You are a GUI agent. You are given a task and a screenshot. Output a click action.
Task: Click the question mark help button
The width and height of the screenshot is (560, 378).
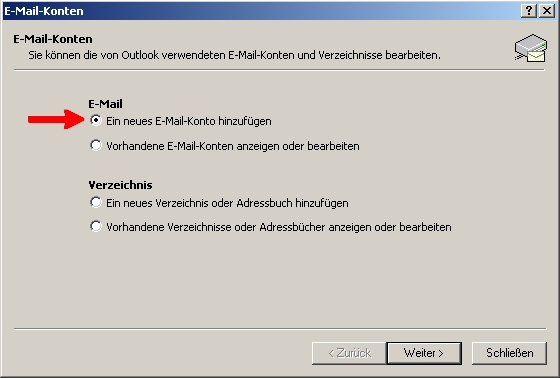pyautogui.click(x=529, y=11)
